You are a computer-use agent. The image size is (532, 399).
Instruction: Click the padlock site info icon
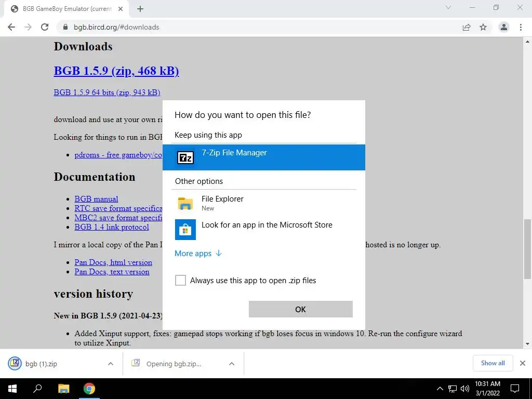[65, 27]
